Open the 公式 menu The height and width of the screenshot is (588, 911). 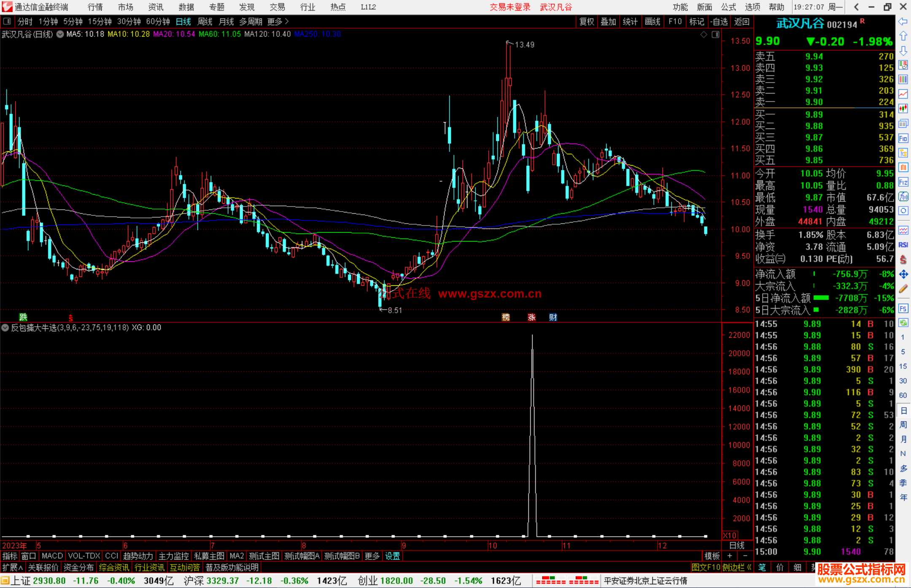coord(728,7)
